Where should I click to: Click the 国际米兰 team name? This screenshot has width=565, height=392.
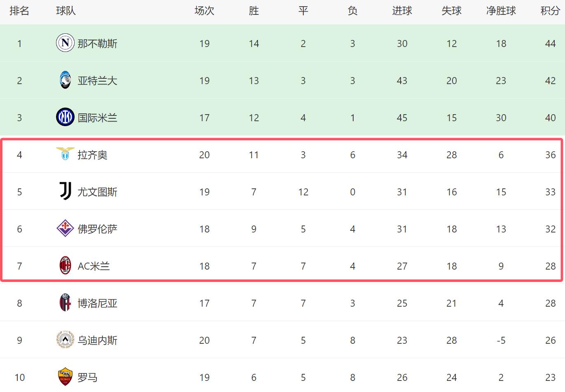[98, 118]
